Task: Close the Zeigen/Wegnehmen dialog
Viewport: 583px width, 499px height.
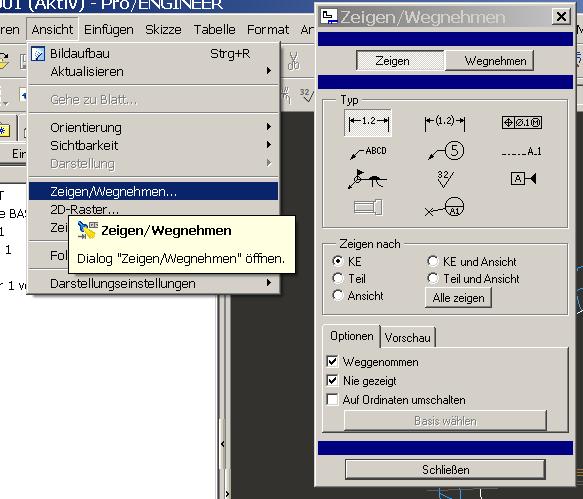Action: tap(561, 16)
